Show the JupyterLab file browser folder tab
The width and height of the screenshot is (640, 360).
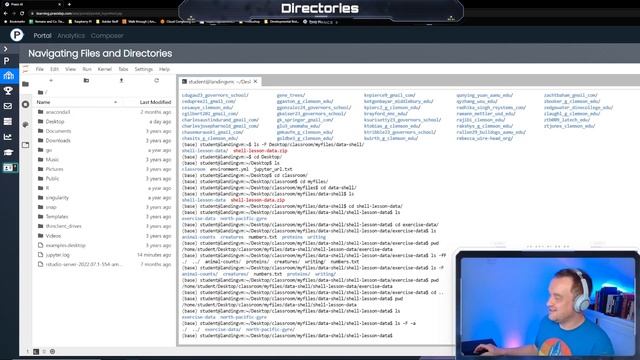tap(25, 84)
